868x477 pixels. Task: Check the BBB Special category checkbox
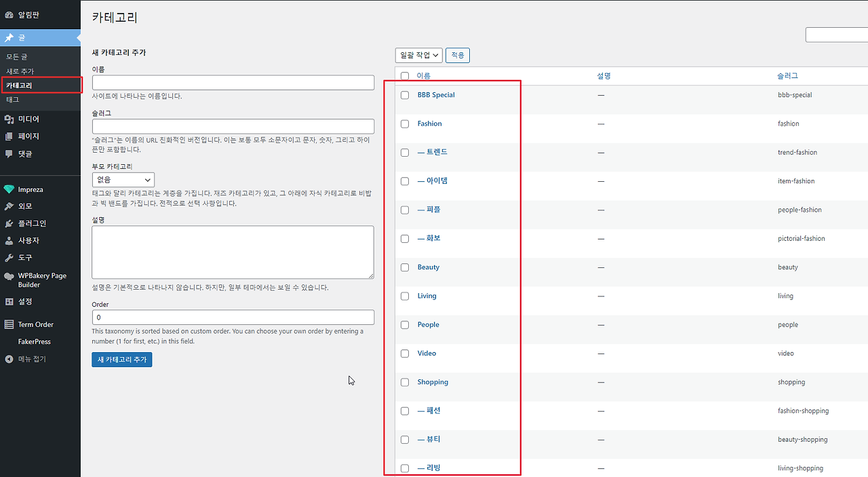[x=405, y=95]
